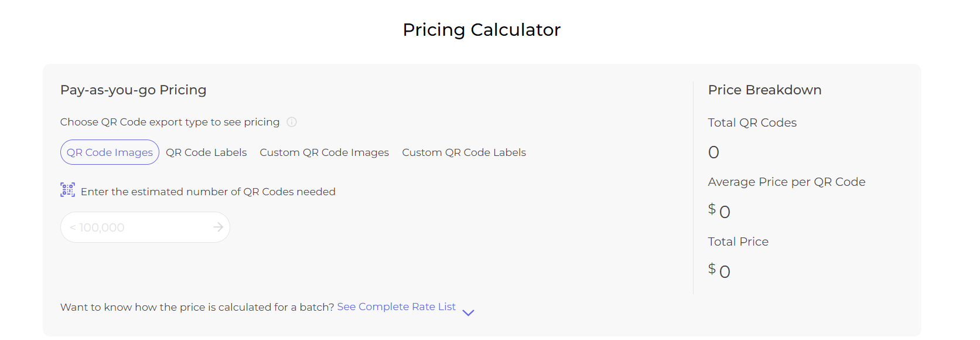Screen dimensions: 980x340
Task: Select the QR Code Images option
Action: pos(110,152)
